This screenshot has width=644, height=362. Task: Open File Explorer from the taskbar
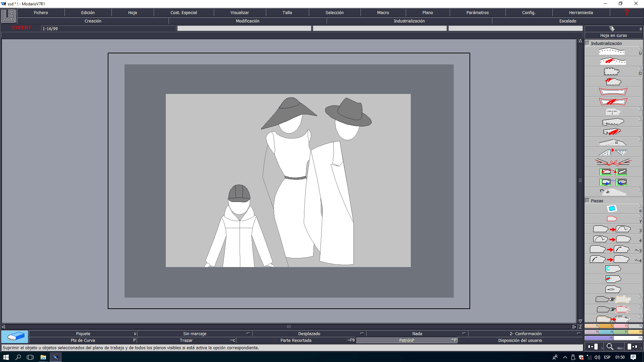[x=43, y=357]
